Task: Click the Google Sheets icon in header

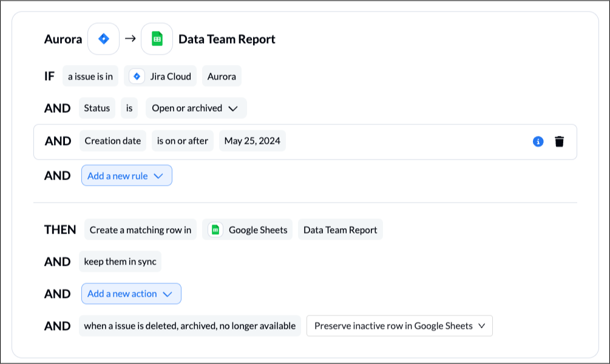Action: pyautogui.click(x=157, y=39)
